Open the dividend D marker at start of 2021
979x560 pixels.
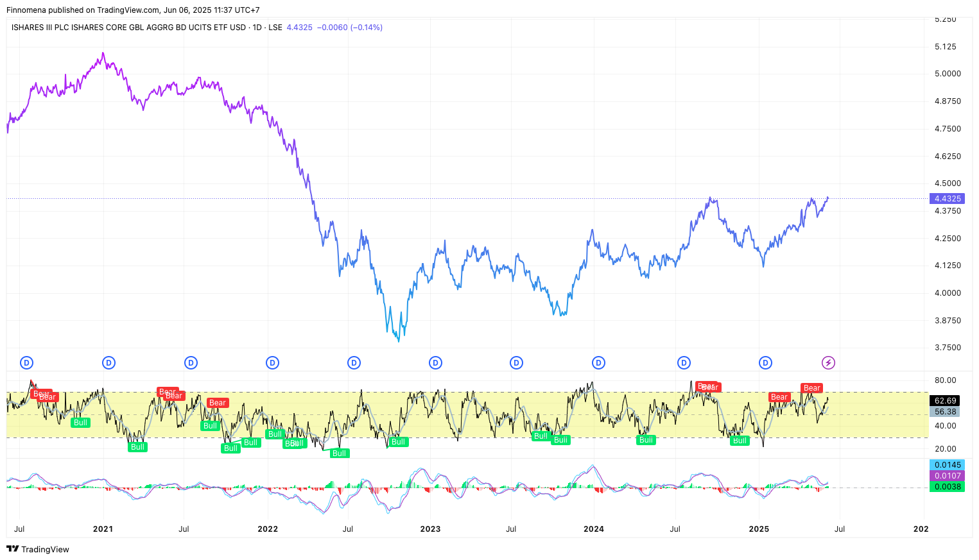coord(108,363)
